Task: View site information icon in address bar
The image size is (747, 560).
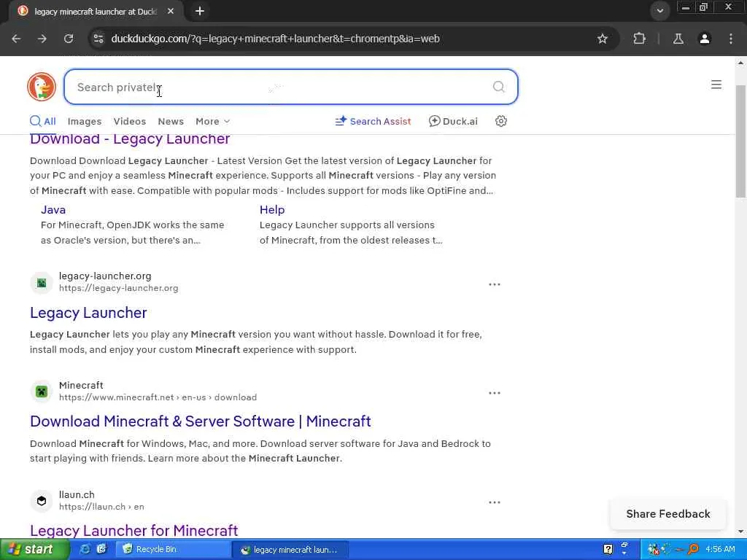Action: tap(98, 39)
